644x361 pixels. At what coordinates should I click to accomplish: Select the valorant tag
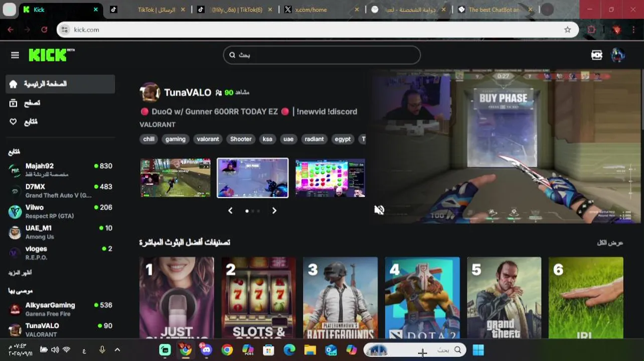coord(208,139)
